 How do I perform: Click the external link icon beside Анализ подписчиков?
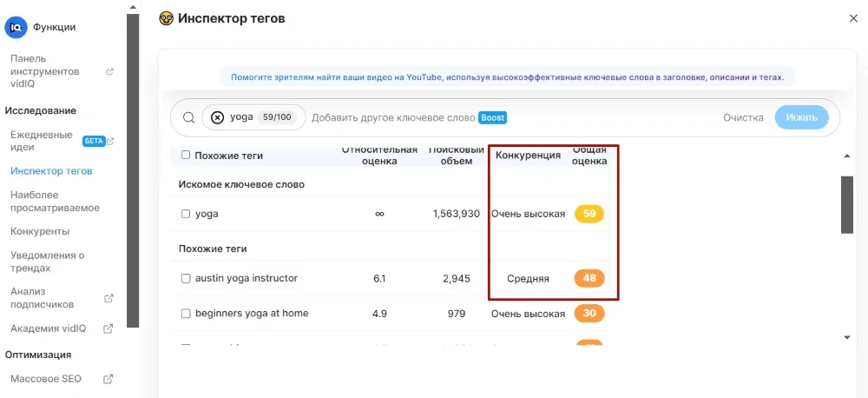(x=109, y=298)
